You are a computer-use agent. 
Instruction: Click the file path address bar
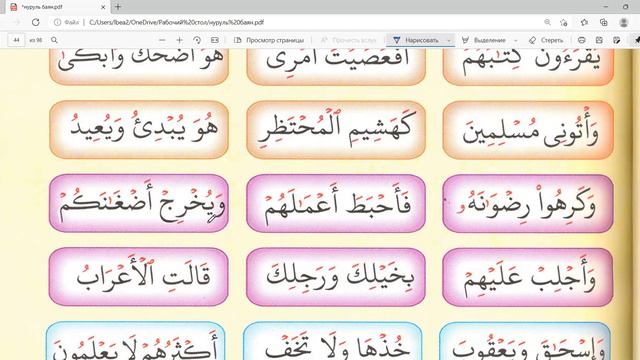coord(176,22)
